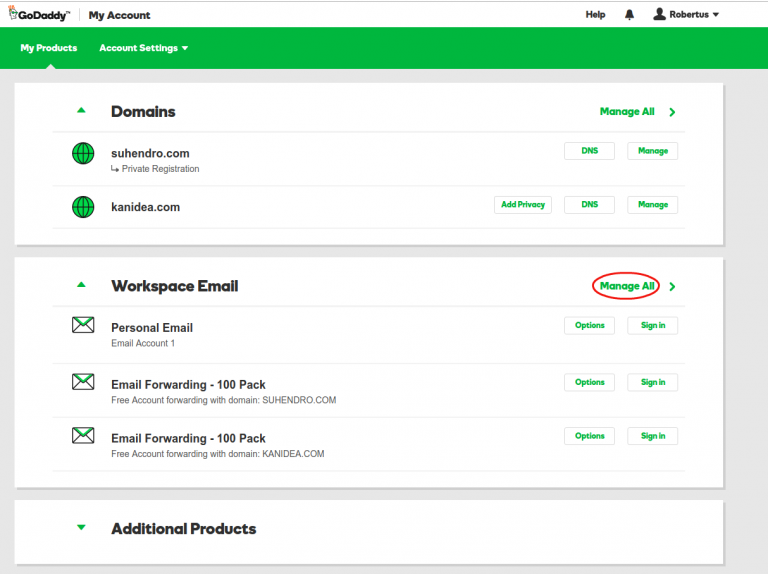Open the notifications bell

point(629,15)
